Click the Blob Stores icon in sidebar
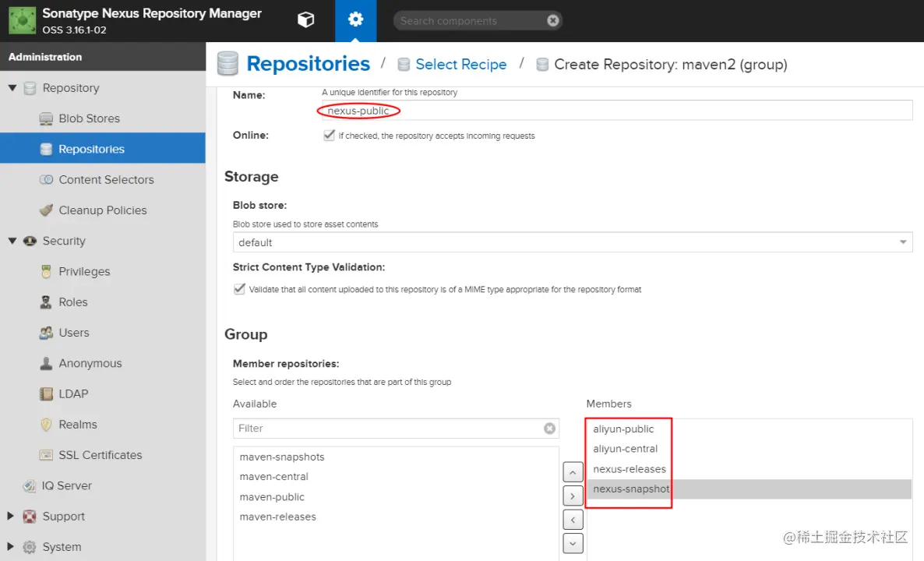Viewport: 924px width, 561px height. [46, 118]
